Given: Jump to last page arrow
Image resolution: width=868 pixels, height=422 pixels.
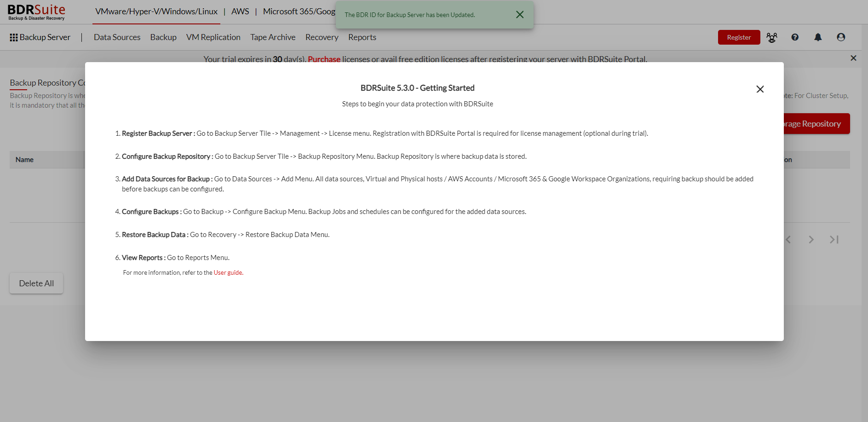Looking at the screenshot, I should click(x=834, y=240).
